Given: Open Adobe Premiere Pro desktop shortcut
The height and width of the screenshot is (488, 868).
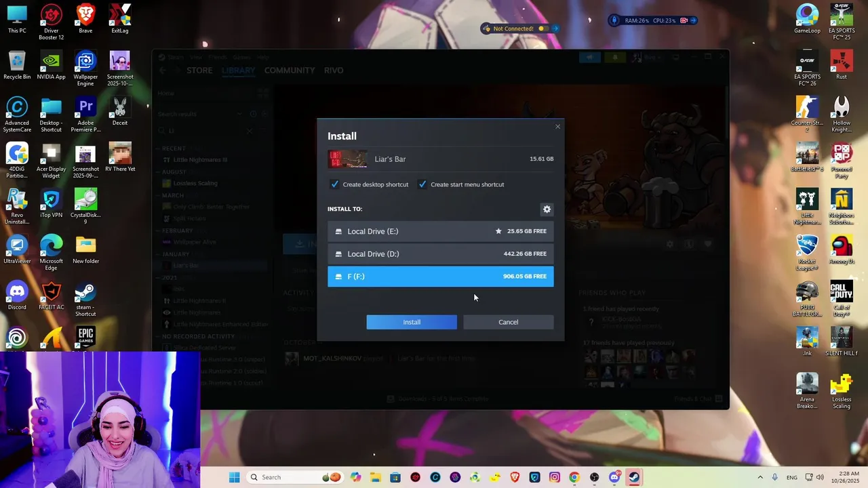Looking at the screenshot, I should [85, 115].
